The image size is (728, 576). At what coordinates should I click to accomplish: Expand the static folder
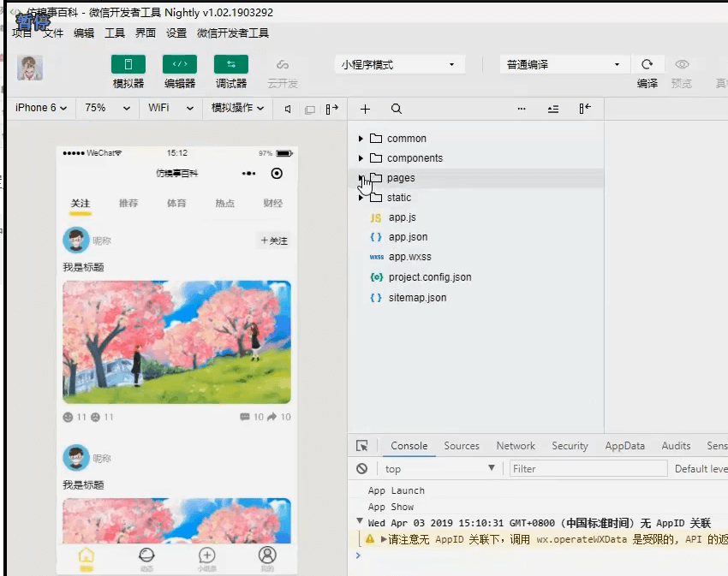(361, 198)
